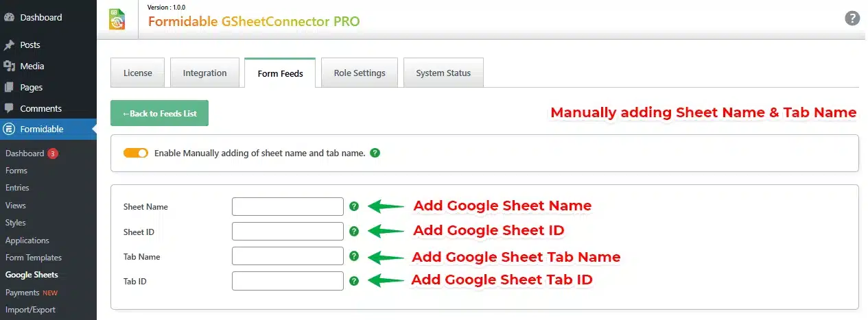
Task: Switch to the System Status tab
Action: tap(443, 73)
